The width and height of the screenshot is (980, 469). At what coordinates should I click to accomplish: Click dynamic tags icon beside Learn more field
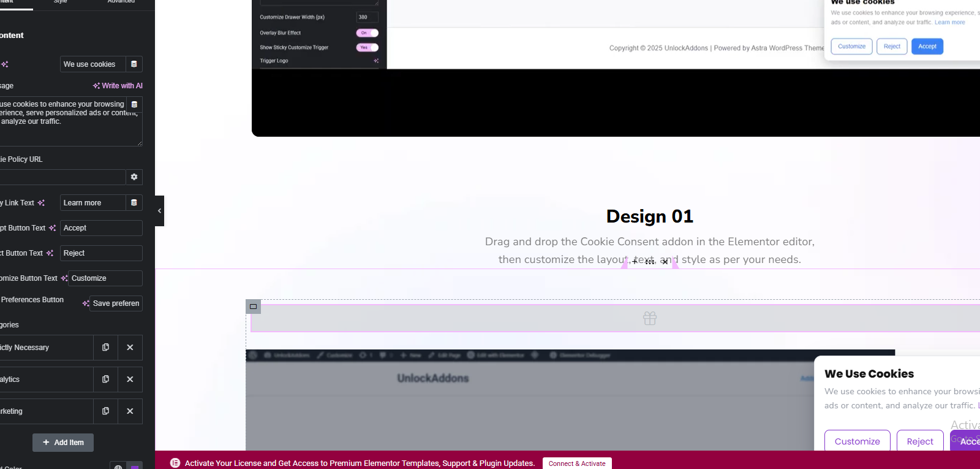point(134,203)
